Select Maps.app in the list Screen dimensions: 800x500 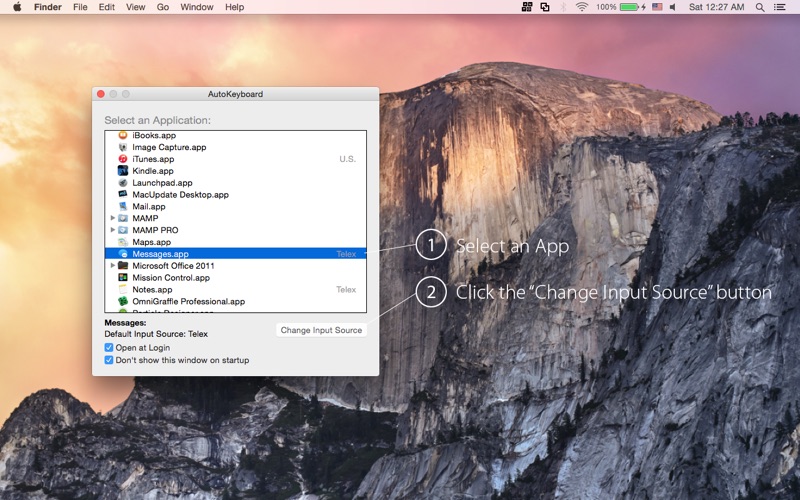click(x=152, y=242)
